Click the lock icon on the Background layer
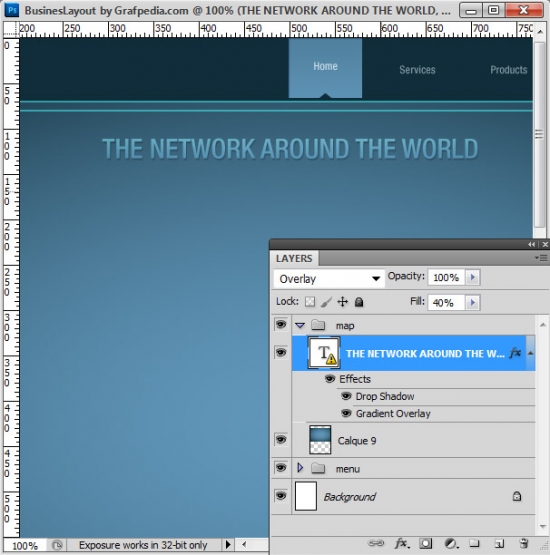The image size is (550, 555). tap(517, 496)
